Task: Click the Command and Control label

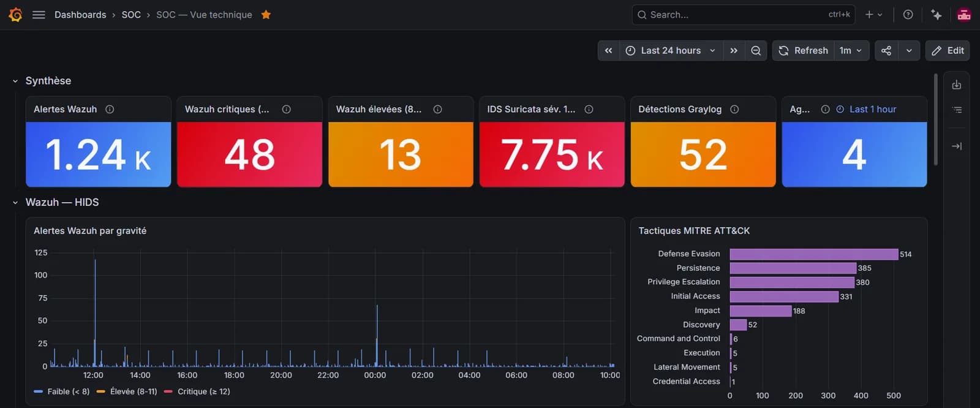Action: point(678,338)
